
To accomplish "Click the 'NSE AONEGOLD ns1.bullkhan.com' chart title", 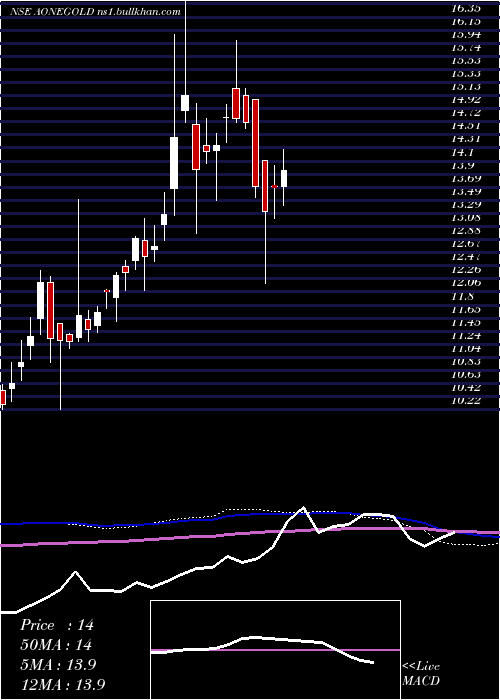I will click(95, 12).
